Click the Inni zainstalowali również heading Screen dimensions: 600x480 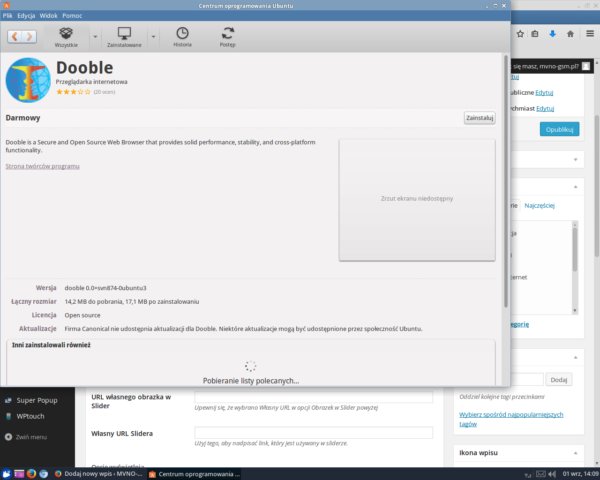pos(51,345)
